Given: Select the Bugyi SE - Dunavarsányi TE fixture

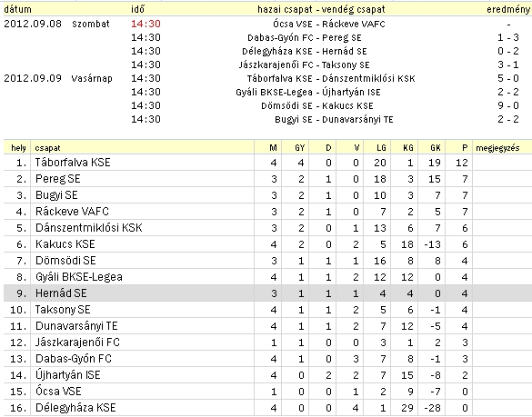Looking at the screenshot, I should pyautogui.click(x=334, y=119).
